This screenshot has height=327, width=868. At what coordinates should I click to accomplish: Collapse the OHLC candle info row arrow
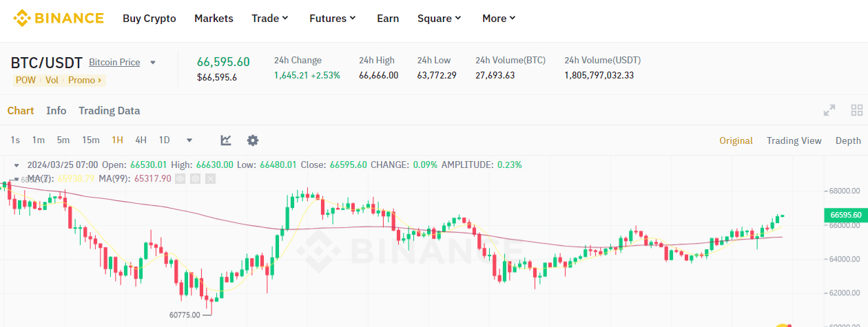tap(17, 165)
